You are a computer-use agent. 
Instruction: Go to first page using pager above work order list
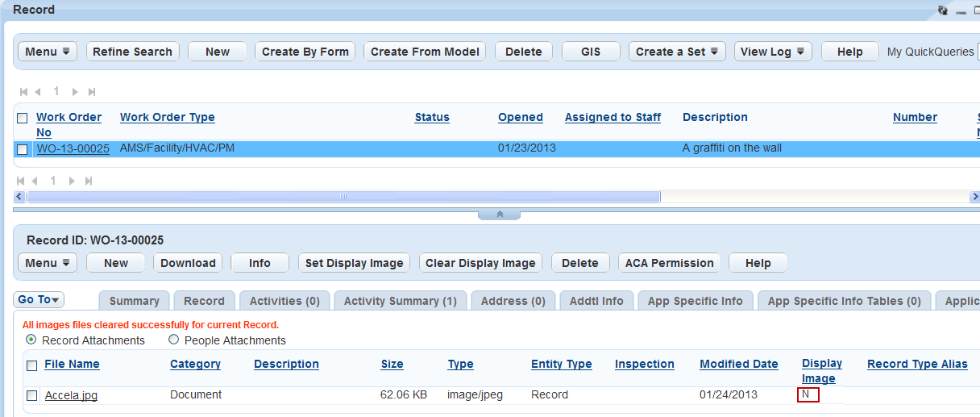24,92
